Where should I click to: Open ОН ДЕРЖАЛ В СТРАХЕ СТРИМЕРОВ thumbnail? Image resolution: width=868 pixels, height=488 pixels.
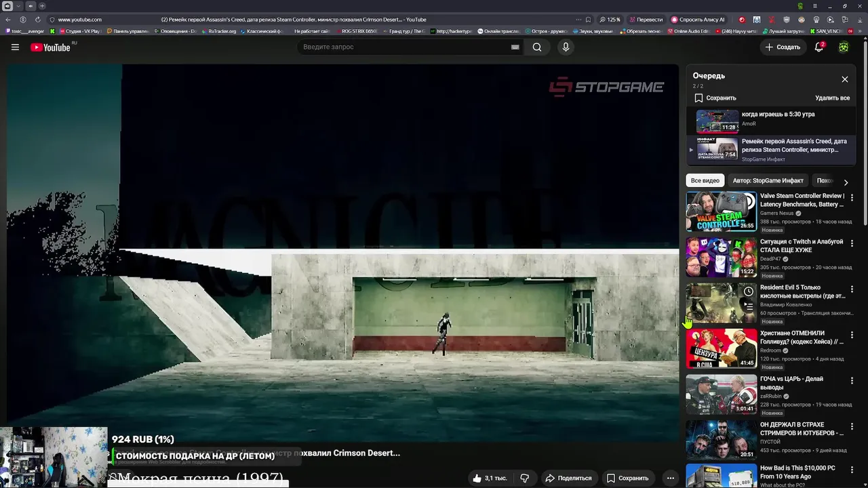pyautogui.click(x=721, y=440)
